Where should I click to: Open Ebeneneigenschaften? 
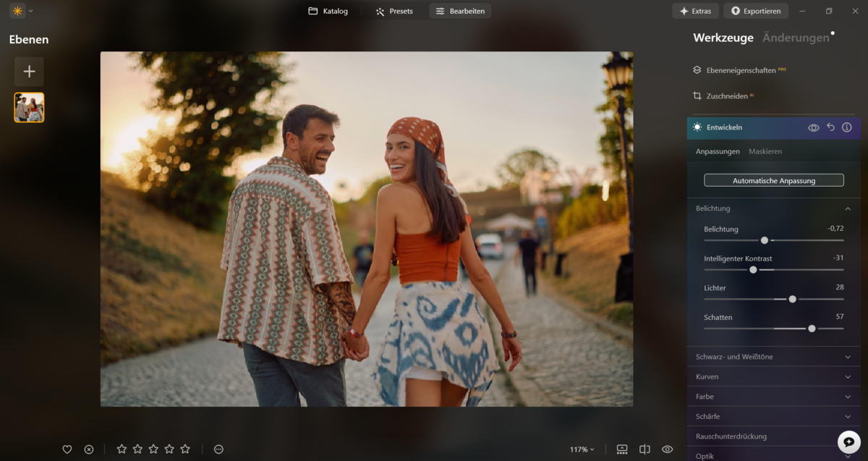click(739, 70)
